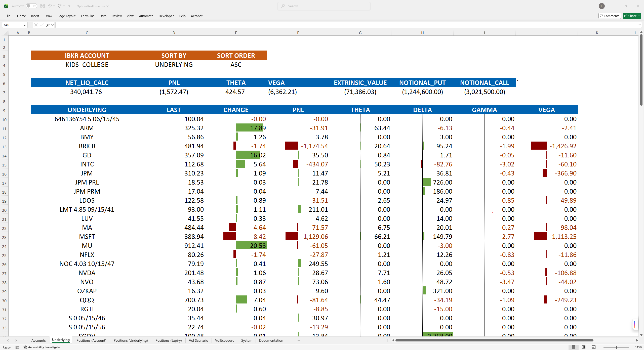Click the KIDS_COLLEGE account cell
This screenshot has height=350, width=644.
point(87,65)
